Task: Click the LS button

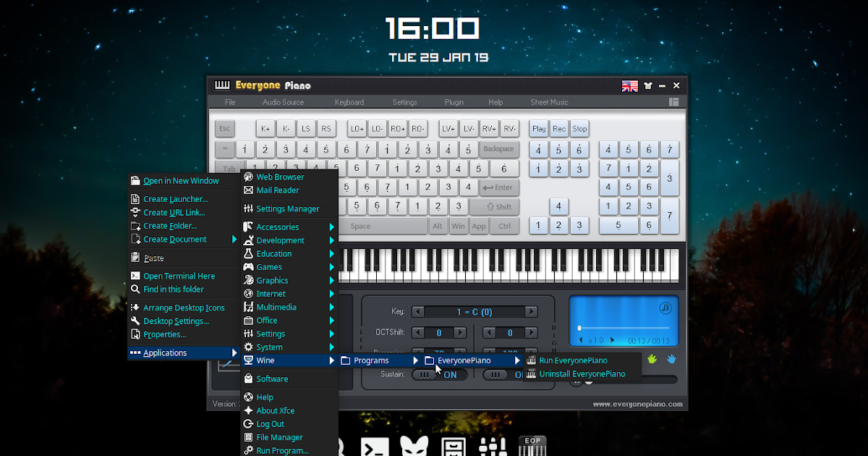Action: (x=306, y=129)
